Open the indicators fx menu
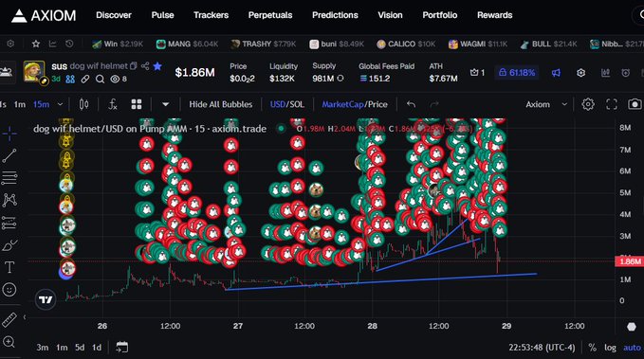The width and height of the screenshot is (644, 359). click(113, 104)
